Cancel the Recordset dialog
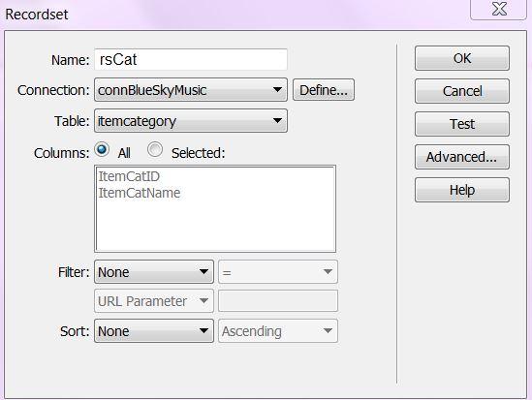 point(462,91)
